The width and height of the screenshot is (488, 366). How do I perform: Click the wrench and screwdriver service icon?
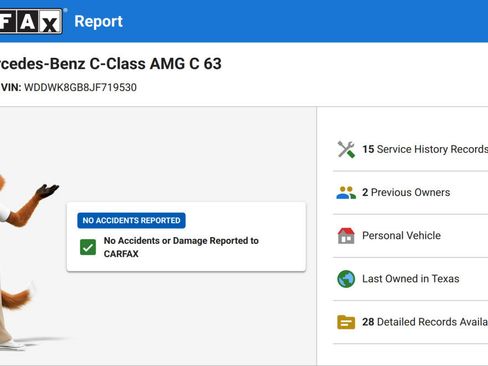click(346, 149)
